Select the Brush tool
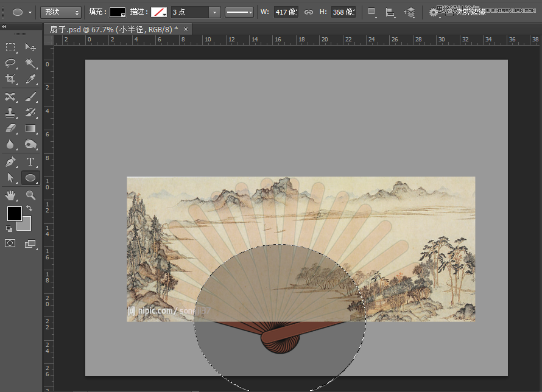Image resolution: width=542 pixels, height=392 pixels. point(30,97)
